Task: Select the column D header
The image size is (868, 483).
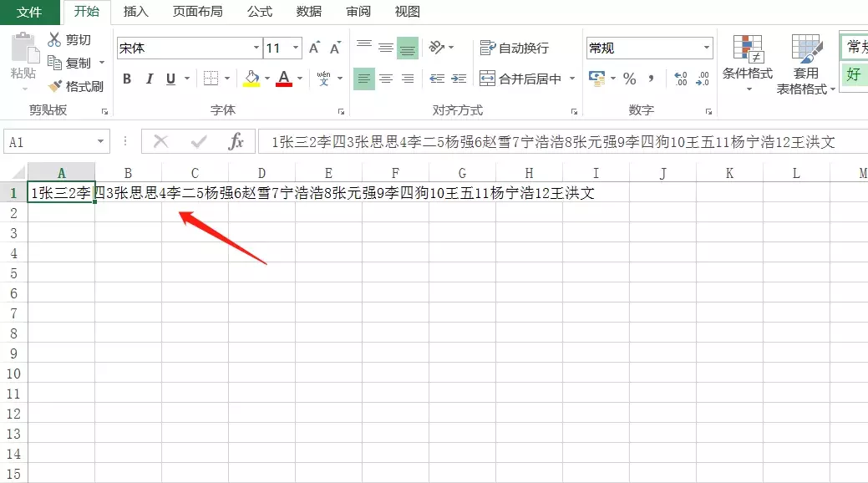Action: pos(261,173)
